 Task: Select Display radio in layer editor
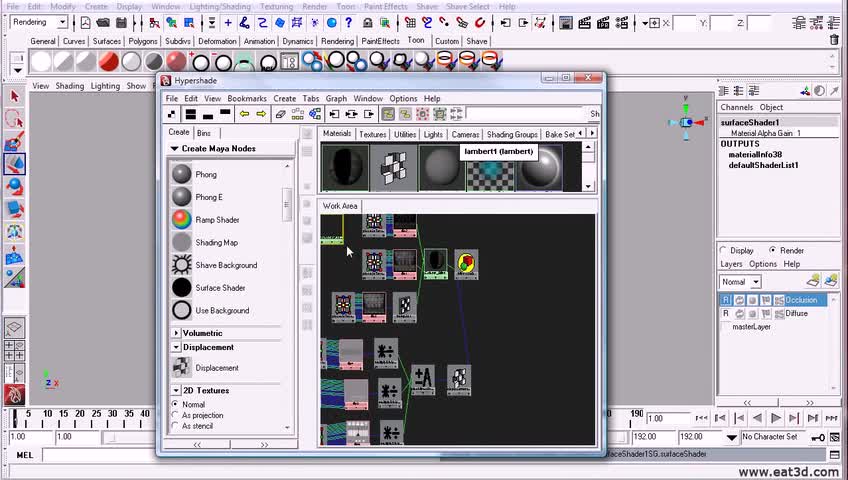724,250
